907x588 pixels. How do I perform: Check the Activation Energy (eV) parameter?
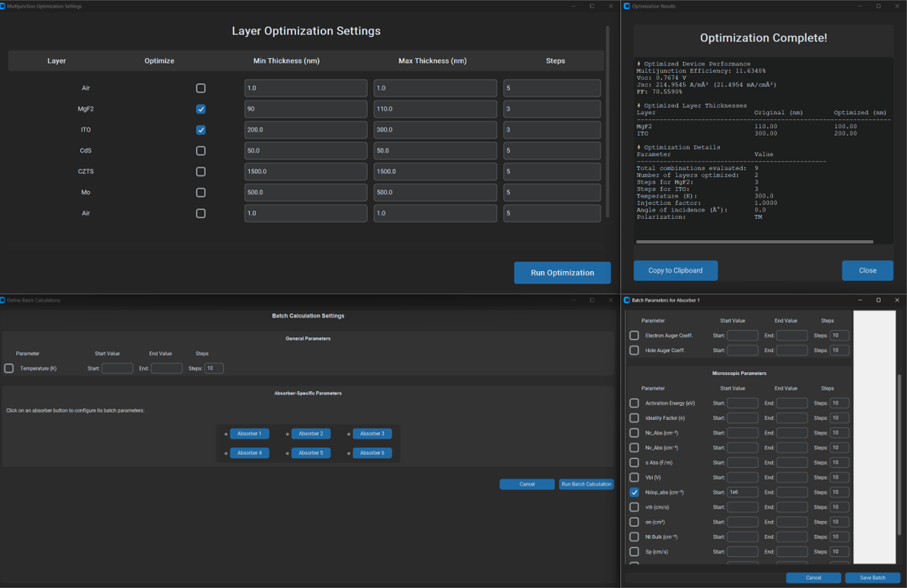634,403
